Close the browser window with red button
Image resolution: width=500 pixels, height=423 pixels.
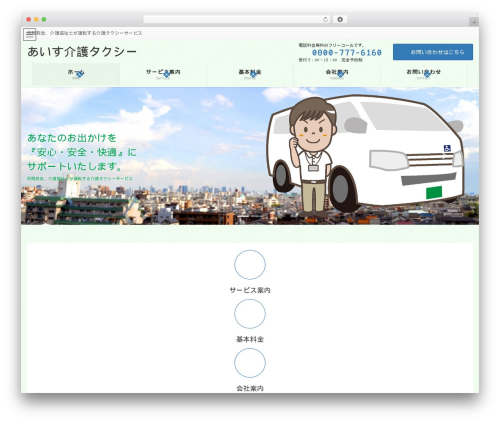29,19
